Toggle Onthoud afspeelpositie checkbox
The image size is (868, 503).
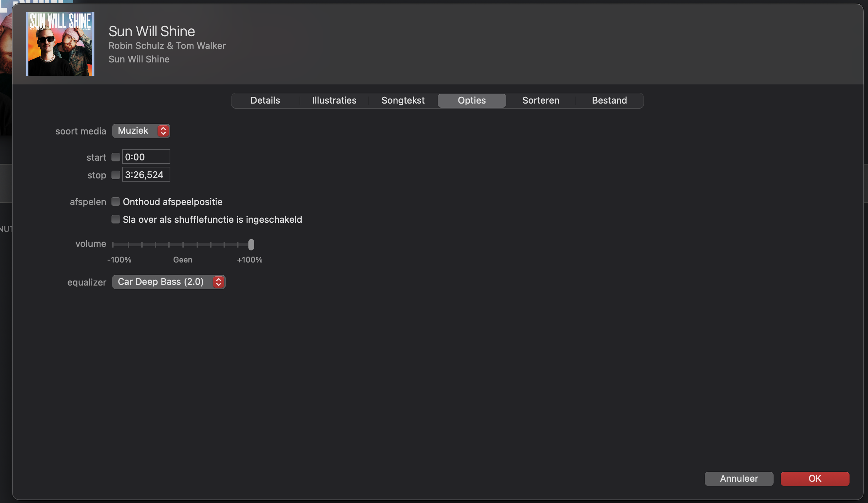(115, 202)
